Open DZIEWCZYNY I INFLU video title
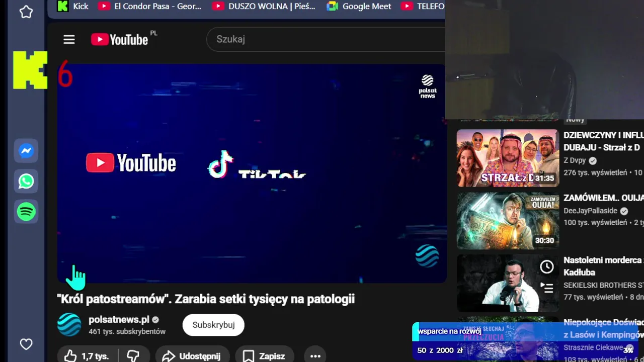This screenshot has height=362, width=644. point(604,141)
